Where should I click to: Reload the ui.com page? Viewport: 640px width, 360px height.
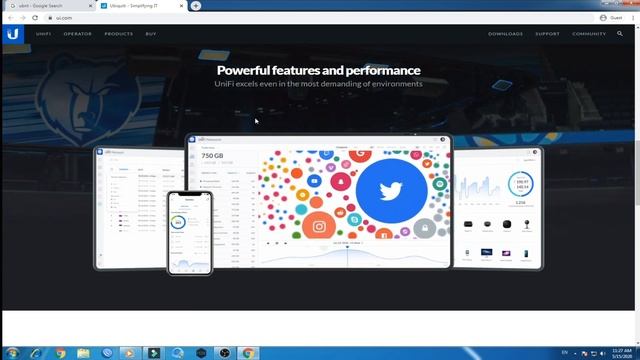(35, 18)
